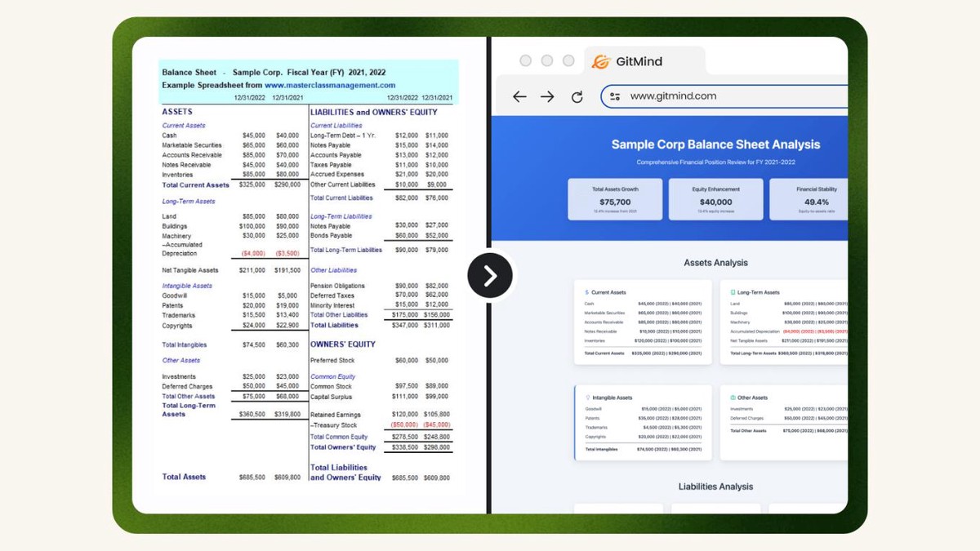Click the first gray window control dot

(526, 61)
